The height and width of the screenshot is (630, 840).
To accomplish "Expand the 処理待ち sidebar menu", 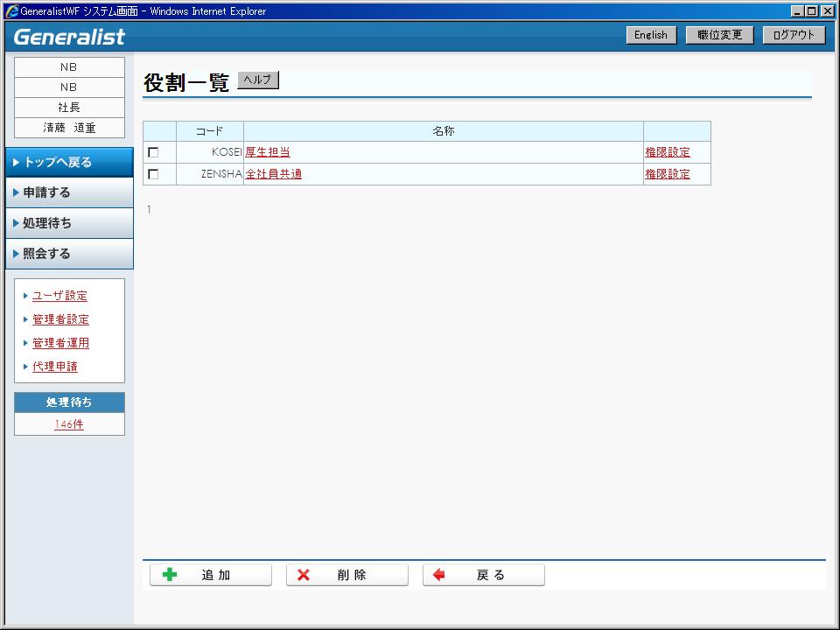I will click(69, 223).
